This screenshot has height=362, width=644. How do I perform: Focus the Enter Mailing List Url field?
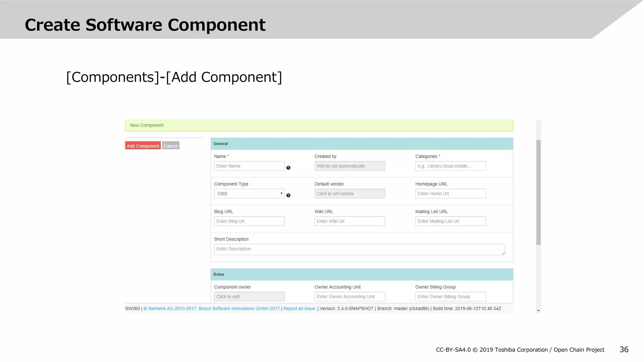(x=451, y=221)
